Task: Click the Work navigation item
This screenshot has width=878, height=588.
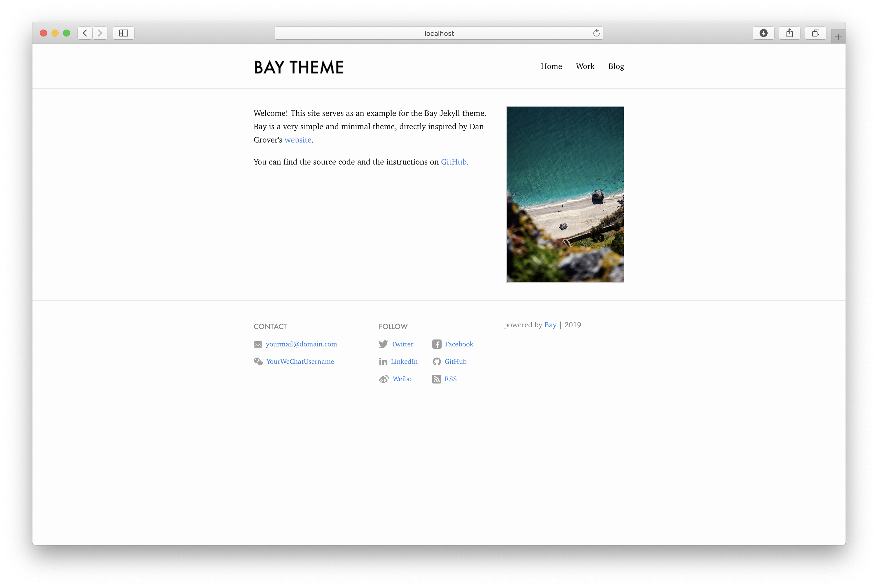Action: 585,66
